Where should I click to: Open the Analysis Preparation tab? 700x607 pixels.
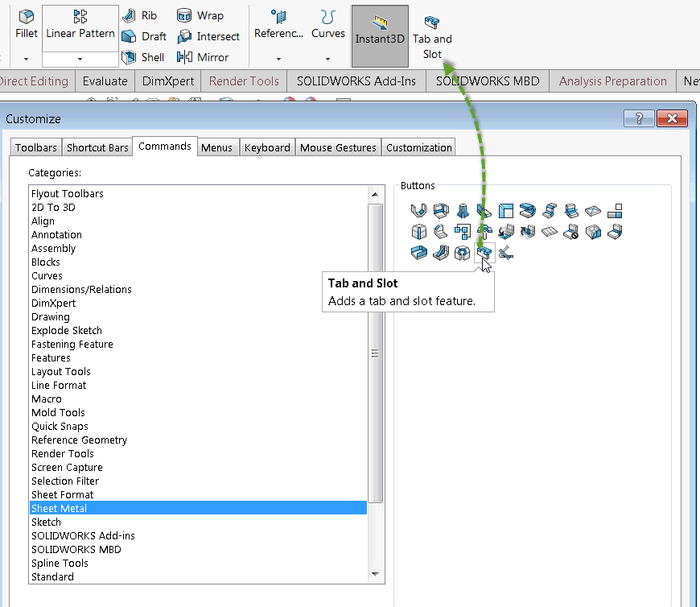coord(612,81)
